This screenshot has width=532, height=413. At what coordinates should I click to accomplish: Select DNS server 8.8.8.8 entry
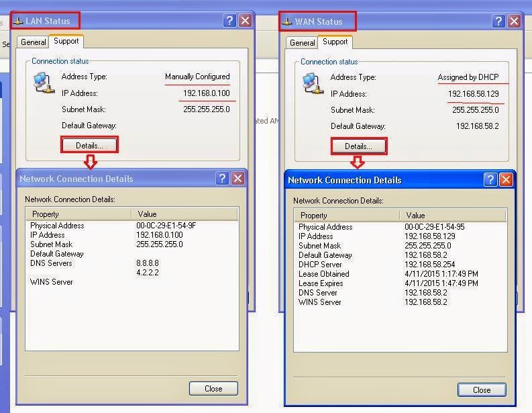pyautogui.click(x=148, y=263)
